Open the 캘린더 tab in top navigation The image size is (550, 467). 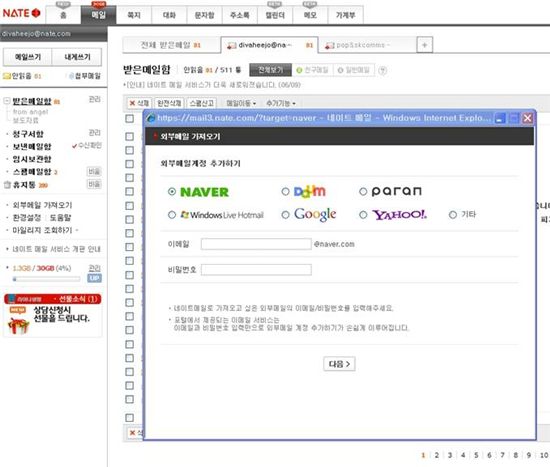click(275, 15)
